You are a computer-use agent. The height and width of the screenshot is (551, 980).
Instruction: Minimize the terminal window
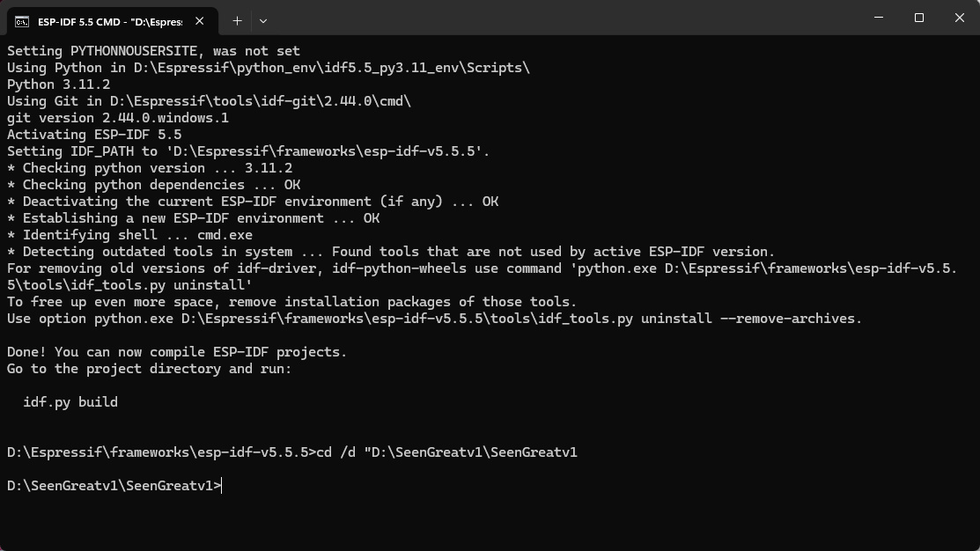point(879,18)
